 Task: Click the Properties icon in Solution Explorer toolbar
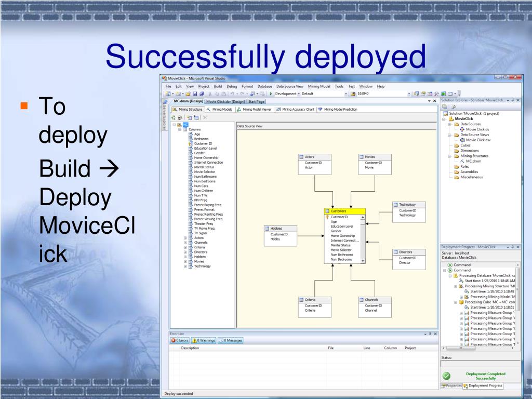[445, 107]
